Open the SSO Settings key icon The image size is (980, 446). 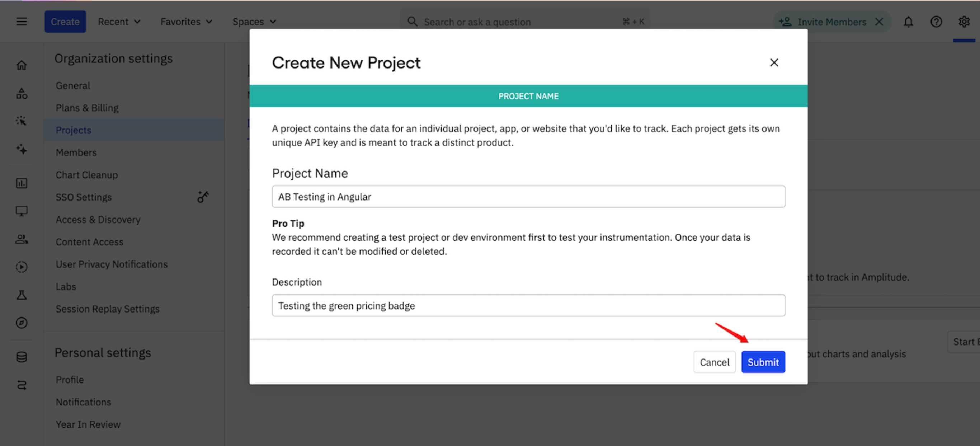click(x=203, y=197)
